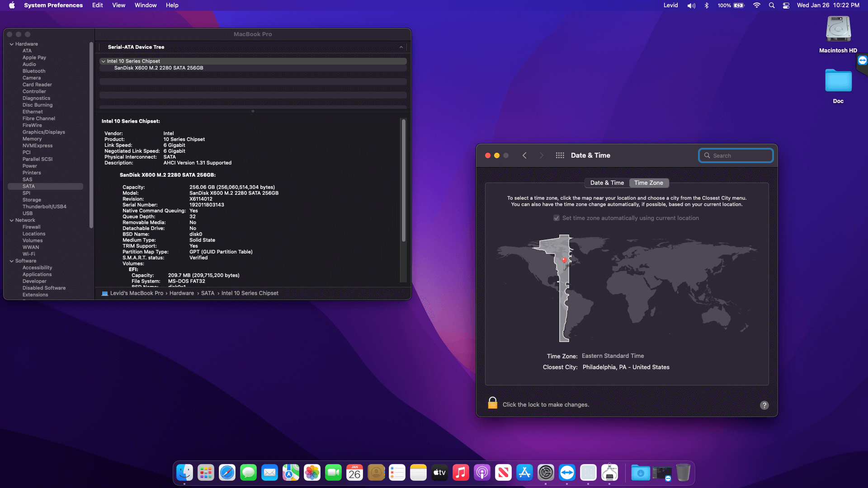
Task: Open the Edit menu
Action: tap(98, 5)
